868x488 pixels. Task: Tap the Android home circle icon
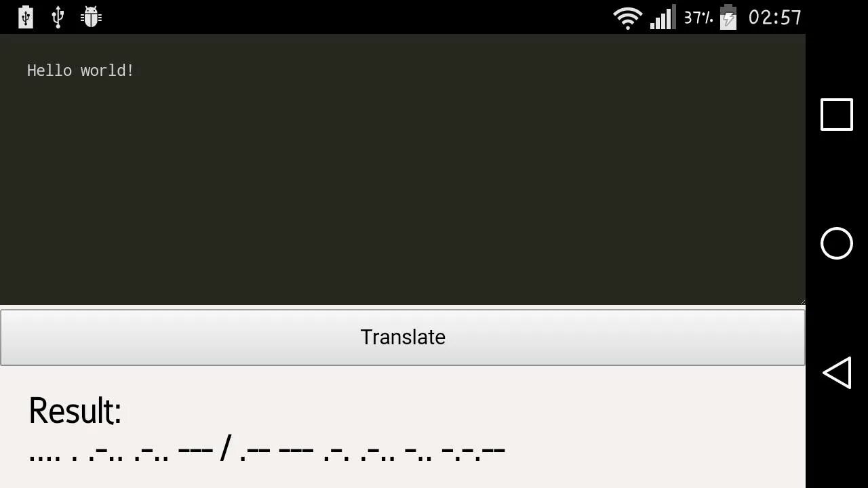coord(837,243)
